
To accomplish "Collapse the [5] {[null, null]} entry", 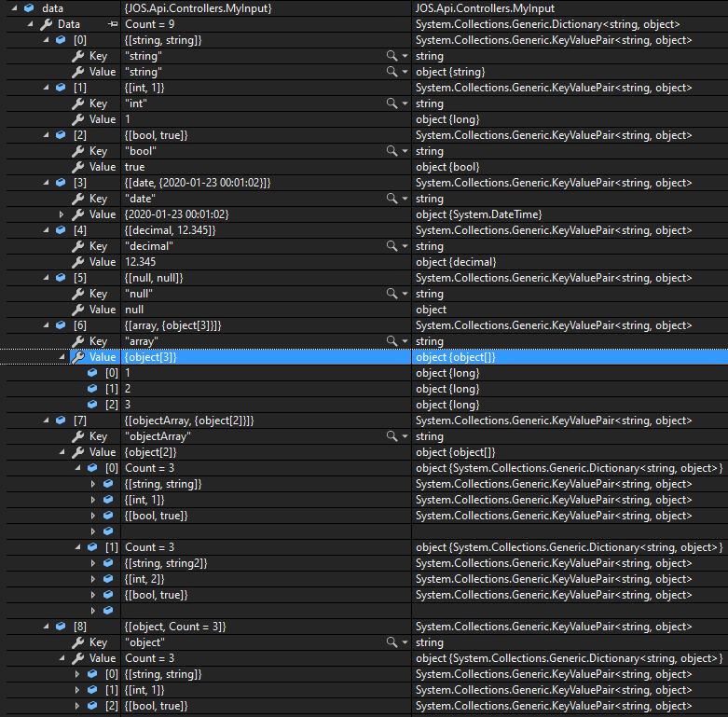I will [46, 277].
